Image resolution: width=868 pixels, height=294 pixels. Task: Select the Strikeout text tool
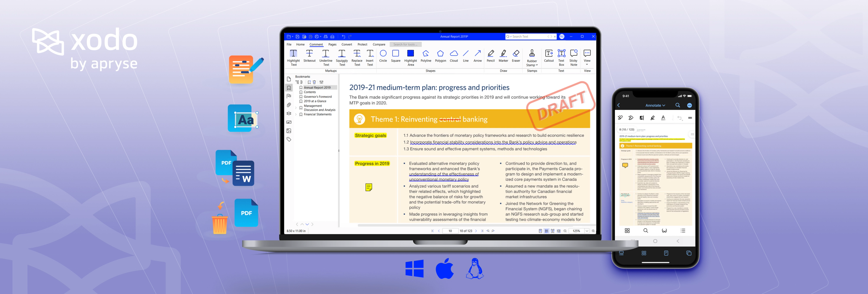309,56
